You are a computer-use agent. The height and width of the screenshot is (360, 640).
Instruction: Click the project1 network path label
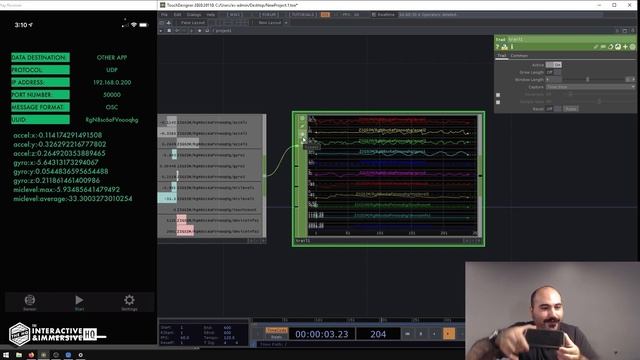pos(223,31)
